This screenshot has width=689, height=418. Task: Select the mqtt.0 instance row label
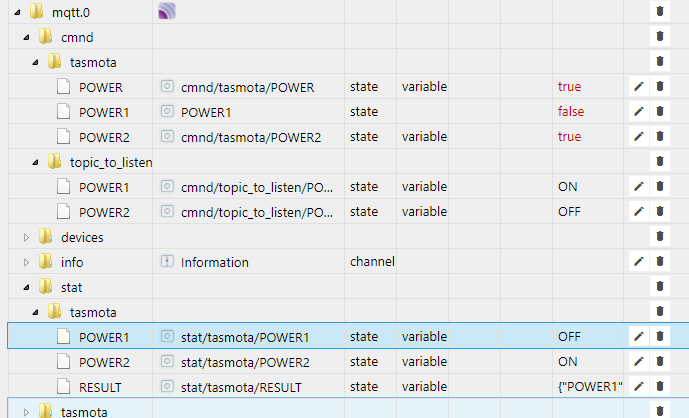71,13
